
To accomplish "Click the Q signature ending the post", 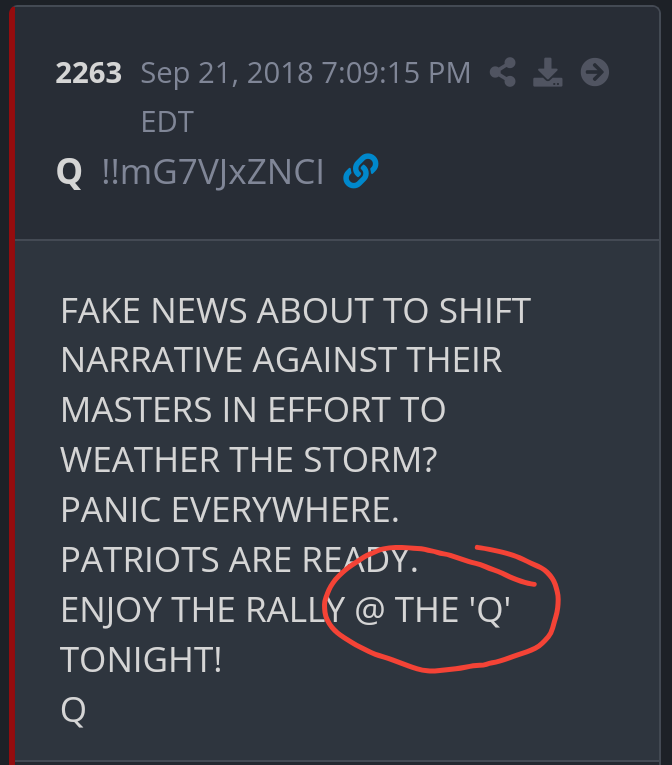I will click(73, 710).
